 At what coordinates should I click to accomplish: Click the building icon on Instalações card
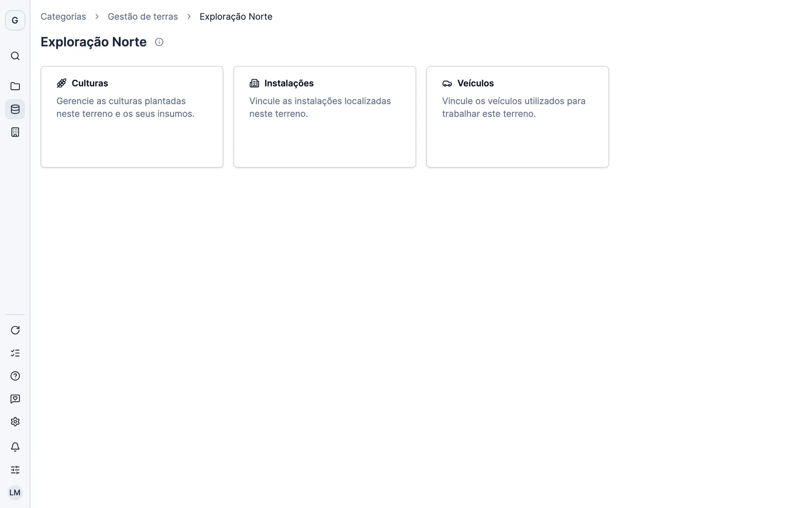click(254, 83)
